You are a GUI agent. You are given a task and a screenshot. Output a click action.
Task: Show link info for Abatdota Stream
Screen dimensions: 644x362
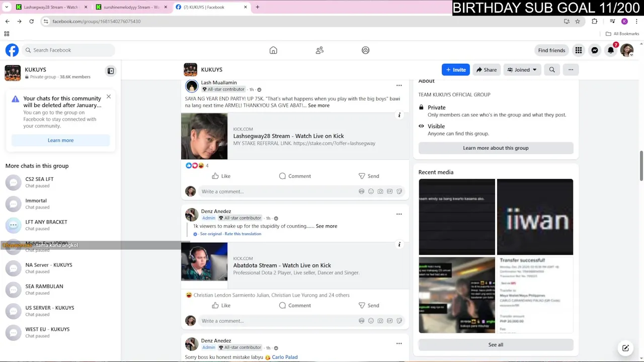[x=399, y=245]
